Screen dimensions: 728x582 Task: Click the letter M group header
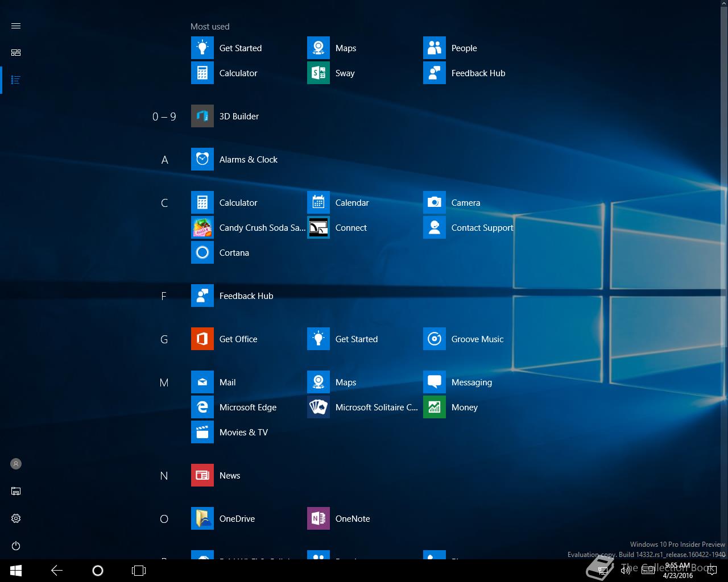point(164,383)
